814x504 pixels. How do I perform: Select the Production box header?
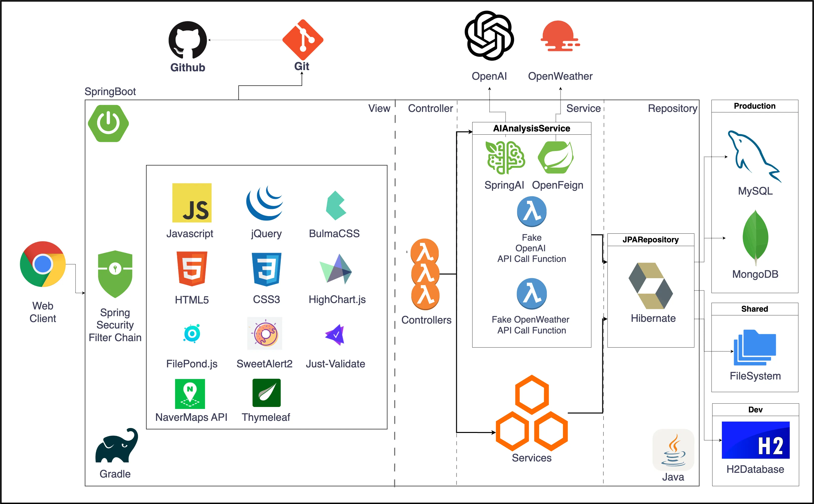tap(755, 106)
